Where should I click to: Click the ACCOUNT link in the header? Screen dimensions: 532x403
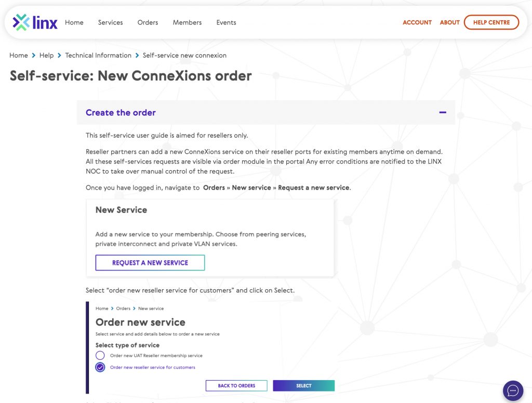417,22
